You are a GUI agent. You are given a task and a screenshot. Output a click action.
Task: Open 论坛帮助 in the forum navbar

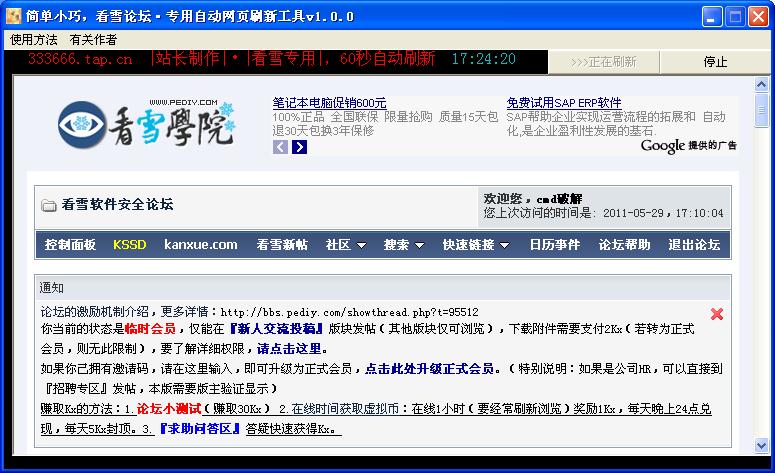click(x=624, y=245)
